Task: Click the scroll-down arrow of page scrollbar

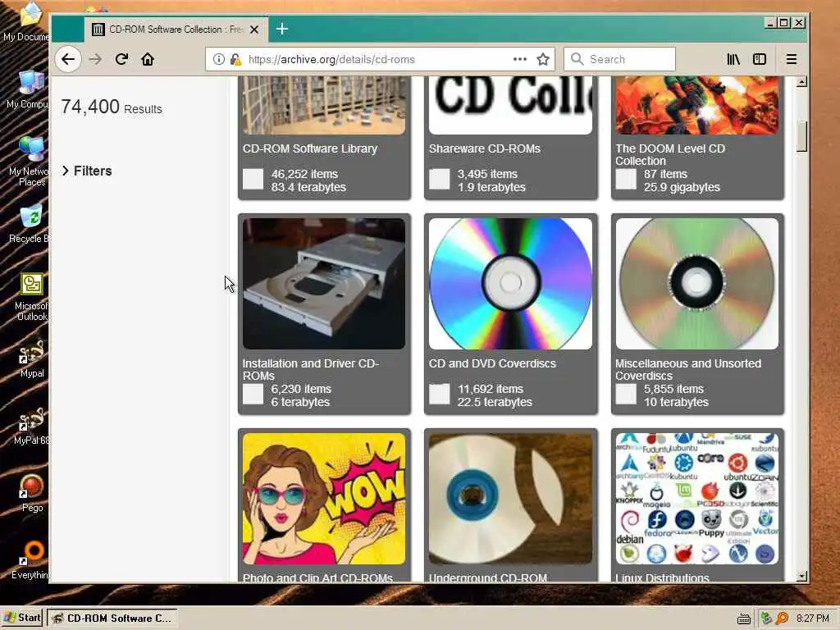Action: tap(801, 576)
